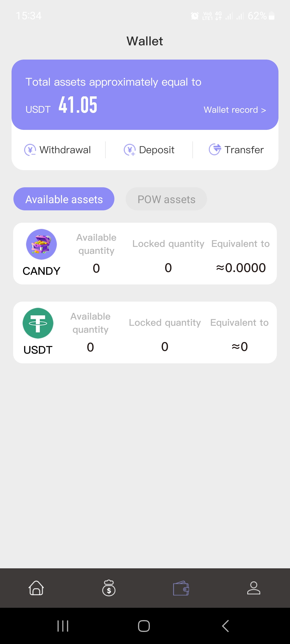
Task: Open the money bag earnings icon
Action: [109, 588]
